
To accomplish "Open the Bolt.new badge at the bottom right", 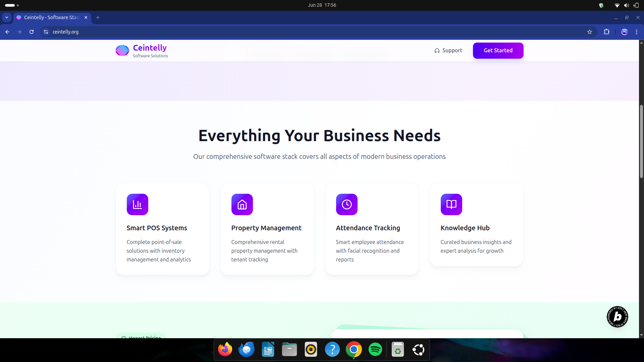I will pos(617,317).
